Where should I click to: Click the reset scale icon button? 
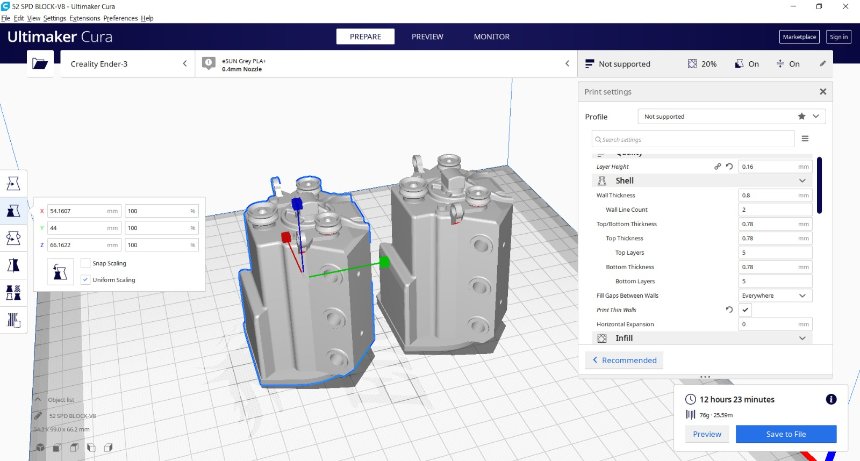pos(60,272)
